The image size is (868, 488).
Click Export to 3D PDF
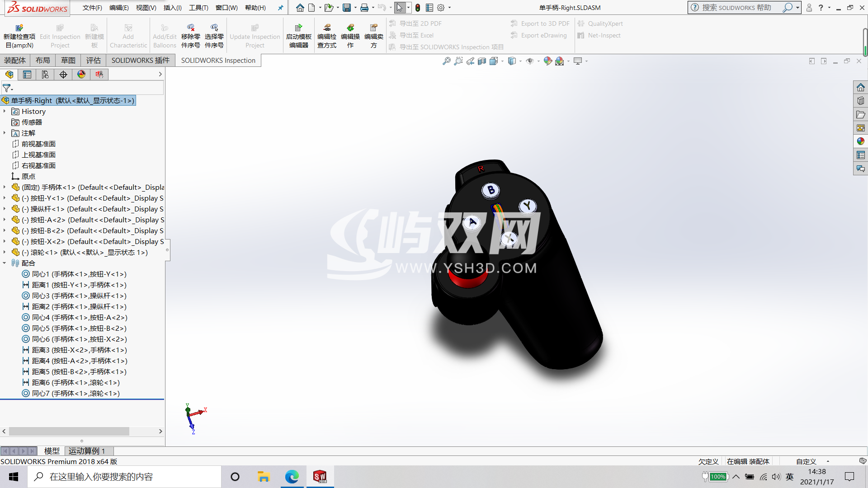coord(539,23)
